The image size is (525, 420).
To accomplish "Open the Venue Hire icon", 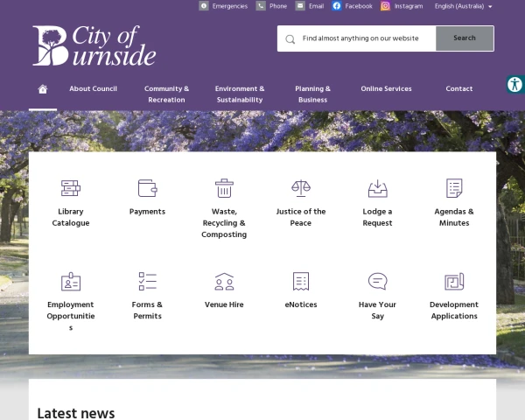I will [224, 282].
